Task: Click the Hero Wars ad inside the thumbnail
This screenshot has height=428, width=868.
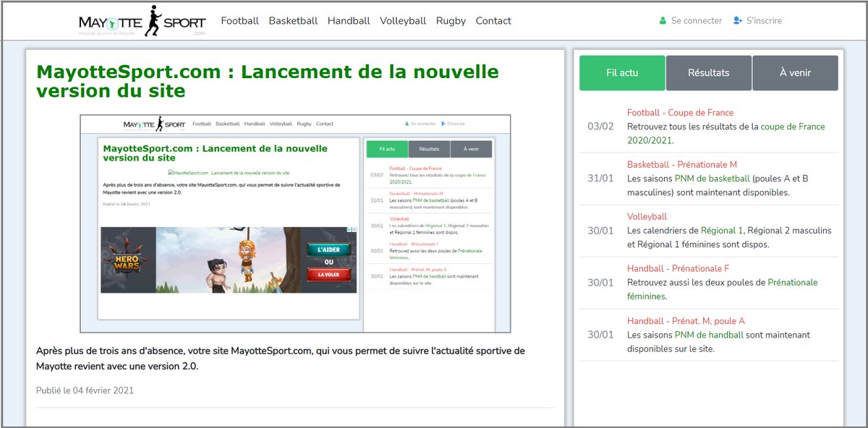Action: [229, 260]
